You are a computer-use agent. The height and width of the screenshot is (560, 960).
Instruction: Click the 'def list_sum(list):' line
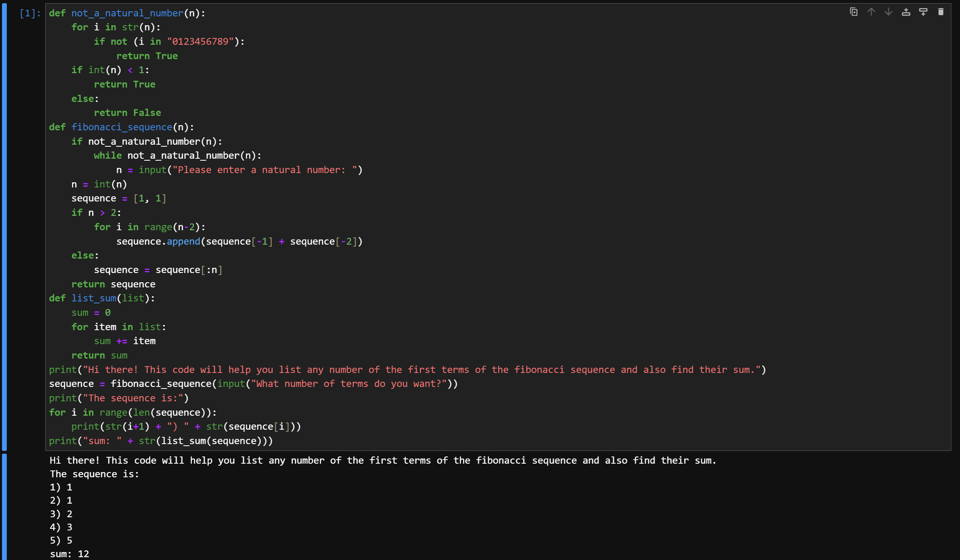pos(102,298)
